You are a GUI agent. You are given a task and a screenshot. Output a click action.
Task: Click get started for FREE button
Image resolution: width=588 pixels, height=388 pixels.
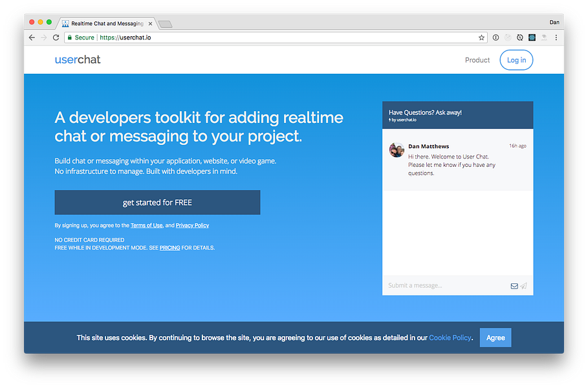(157, 202)
